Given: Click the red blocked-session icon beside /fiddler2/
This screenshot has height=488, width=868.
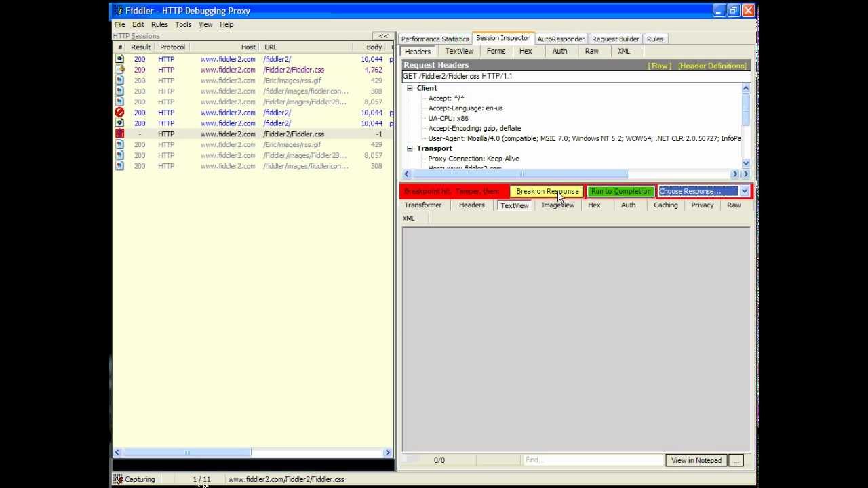Looking at the screenshot, I should coord(119,113).
